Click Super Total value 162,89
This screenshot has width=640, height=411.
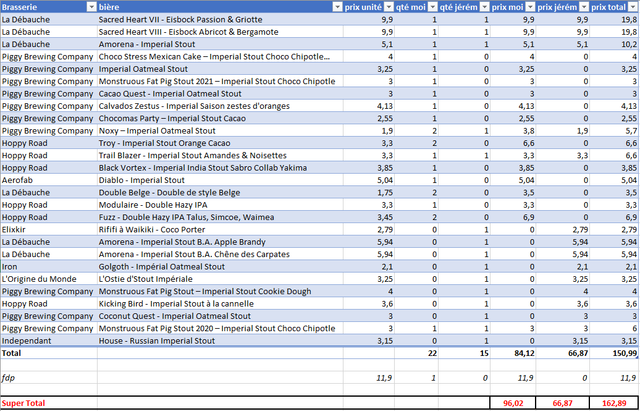pos(614,403)
